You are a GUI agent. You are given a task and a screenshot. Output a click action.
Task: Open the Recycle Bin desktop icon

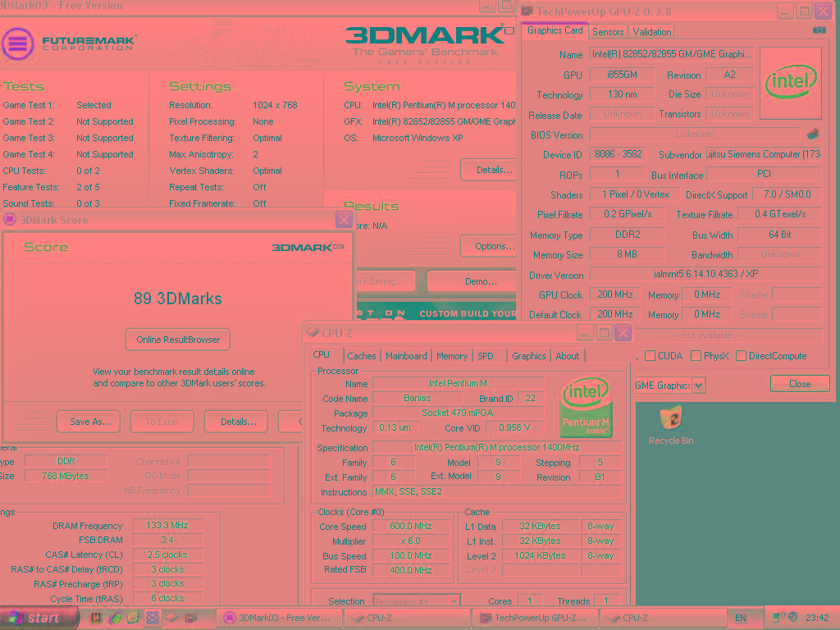(x=671, y=426)
